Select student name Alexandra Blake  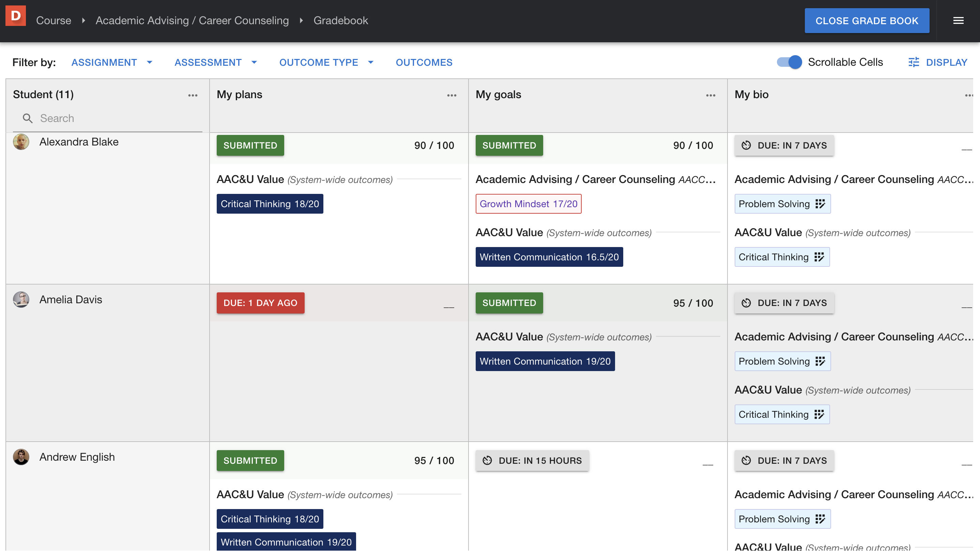79,142
